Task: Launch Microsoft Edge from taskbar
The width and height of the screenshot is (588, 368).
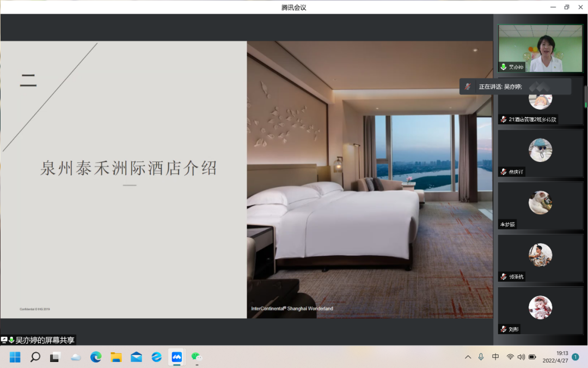Action: coord(96,357)
